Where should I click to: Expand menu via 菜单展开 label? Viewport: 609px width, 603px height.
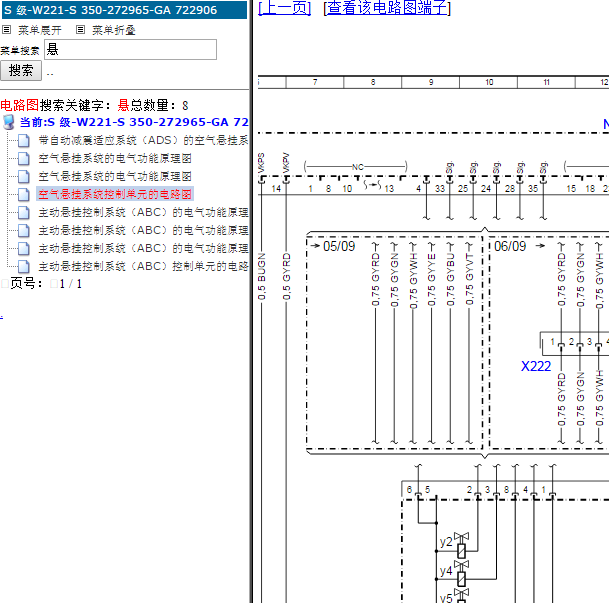[x=40, y=30]
